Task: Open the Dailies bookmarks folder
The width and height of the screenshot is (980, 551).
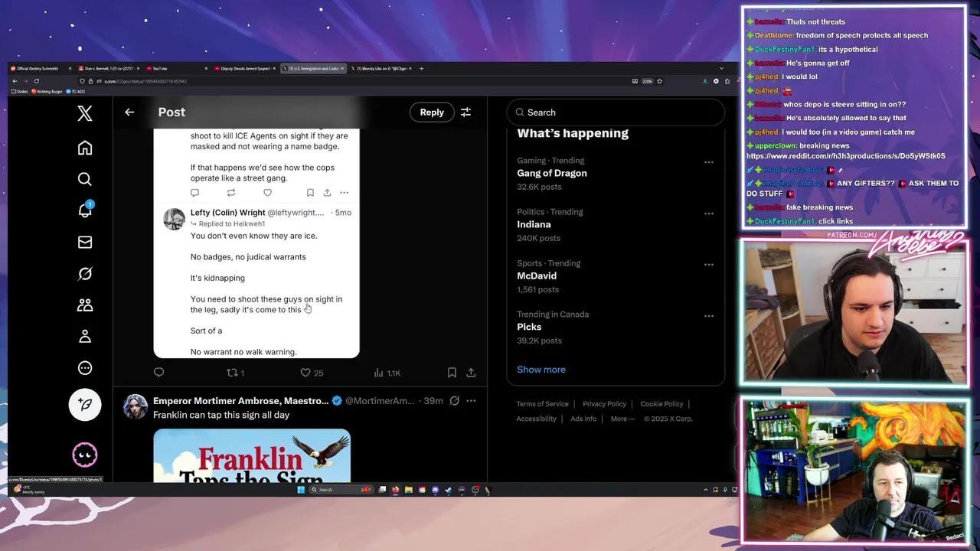Action: pos(20,91)
